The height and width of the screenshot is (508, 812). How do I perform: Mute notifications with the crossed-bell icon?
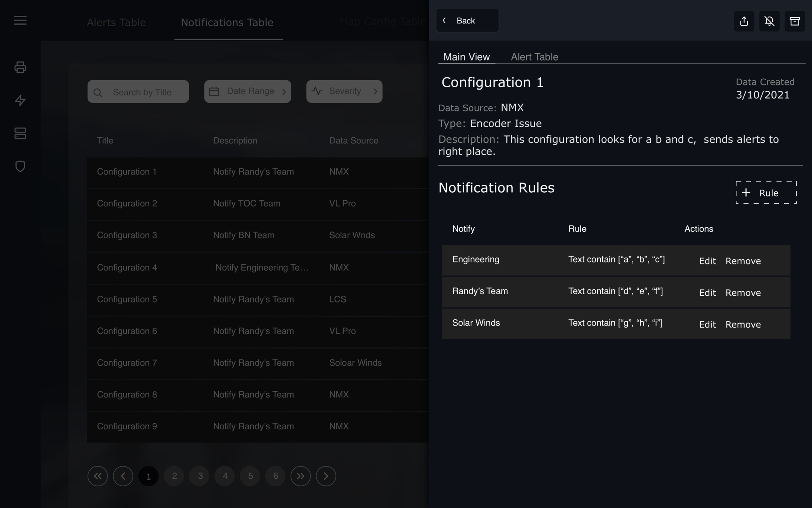pyautogui.click(x=769, y=21)
